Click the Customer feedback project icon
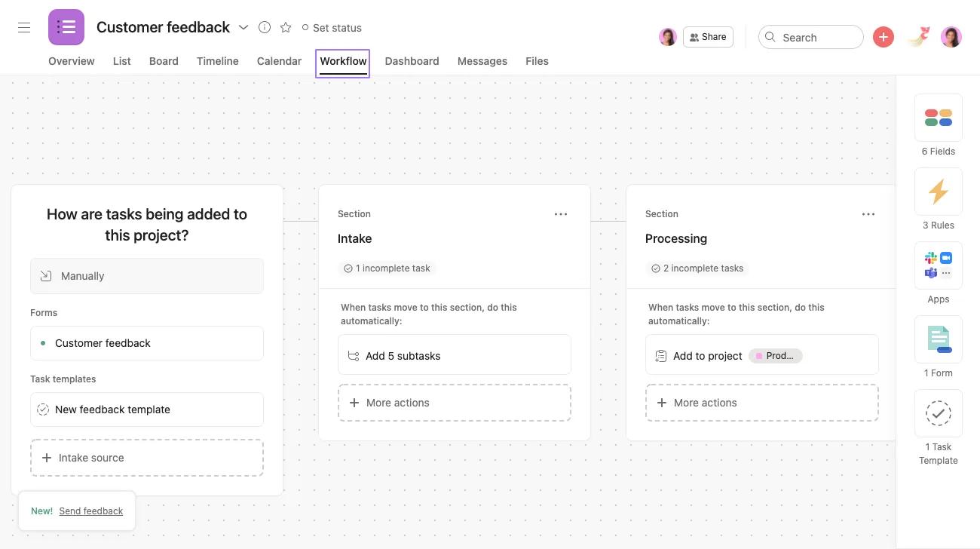This screenshot has height=549, width=980. 66,26
